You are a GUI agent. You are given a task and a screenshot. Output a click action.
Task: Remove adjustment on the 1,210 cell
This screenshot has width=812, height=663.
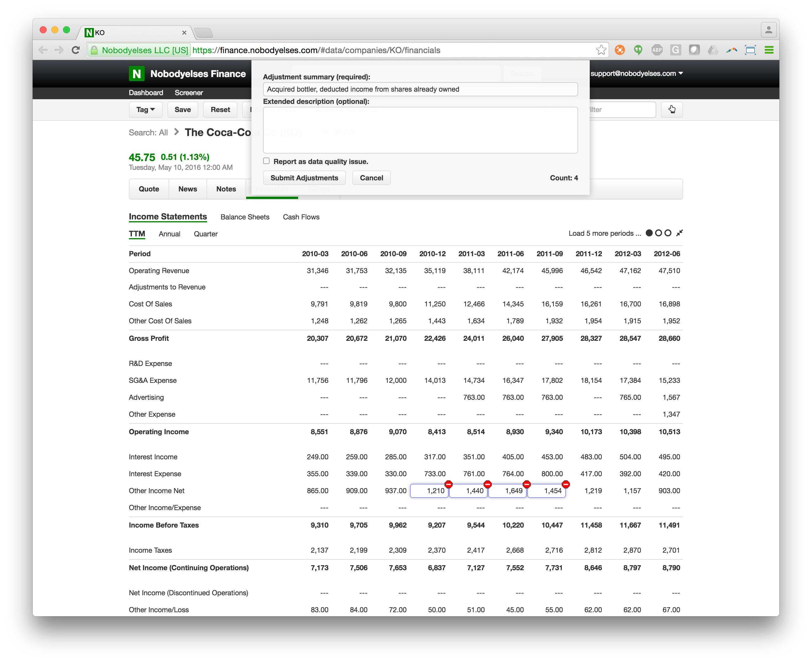pyautogui.click(x=449, y=484)
